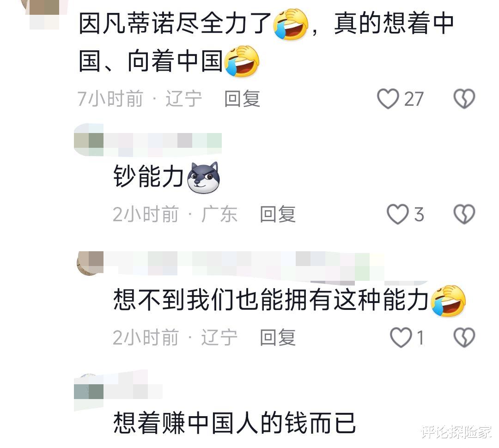The height and width of the screenshot is (448, 499).
Task: Dislike the reply with 1 like
Action: tap(464, 337)
